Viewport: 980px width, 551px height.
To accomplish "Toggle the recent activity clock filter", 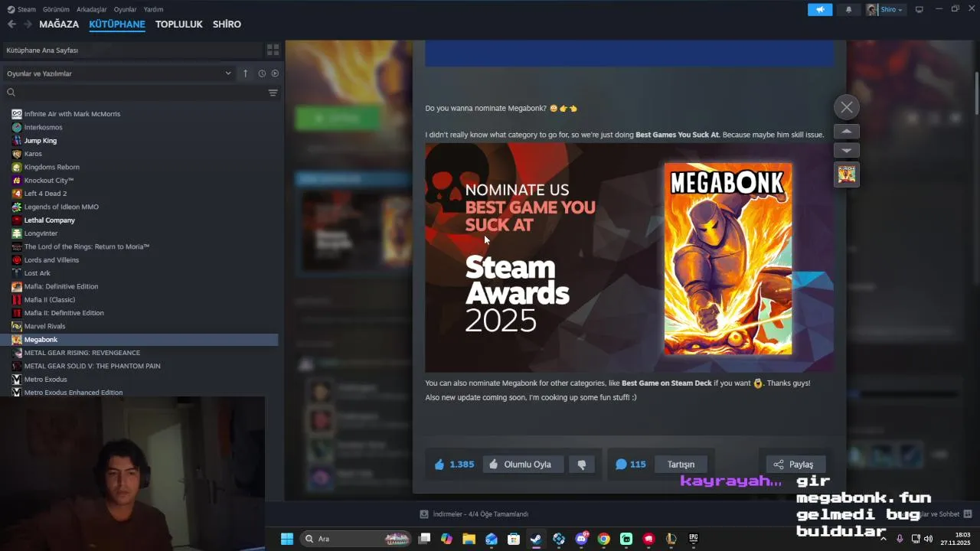I will point(262,73).
